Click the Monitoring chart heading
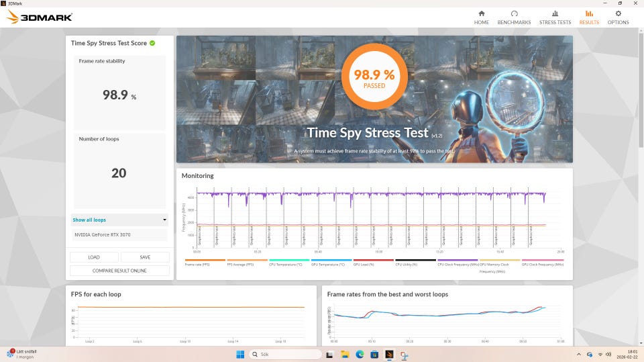 (x=197, y=176)
